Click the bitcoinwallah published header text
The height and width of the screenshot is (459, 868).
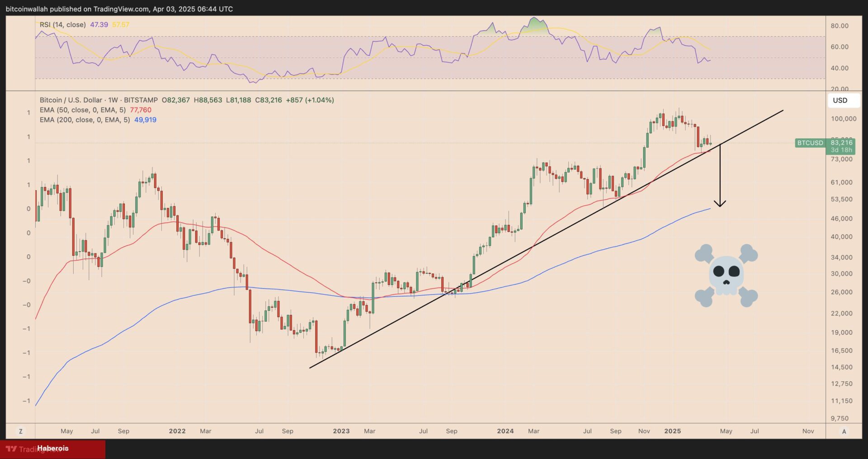click(119, 9)
